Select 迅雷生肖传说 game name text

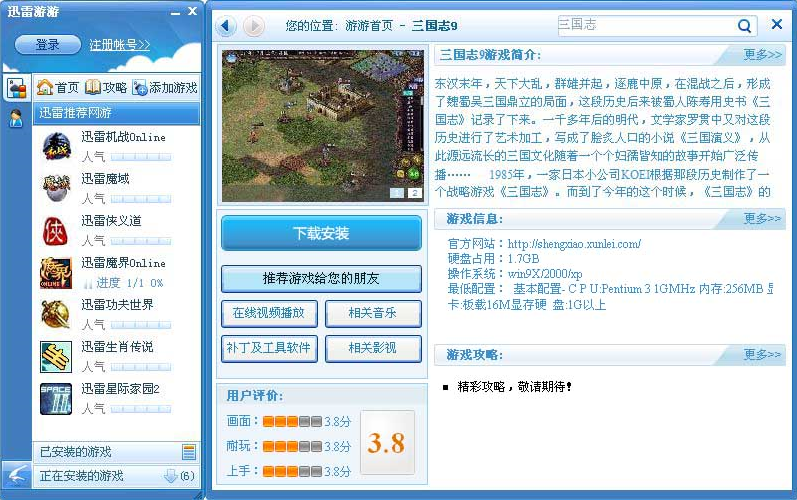(x=117, y=347)
